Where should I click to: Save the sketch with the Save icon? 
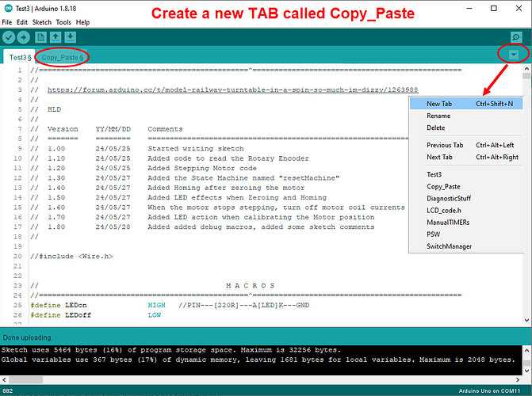click(71, 37)
